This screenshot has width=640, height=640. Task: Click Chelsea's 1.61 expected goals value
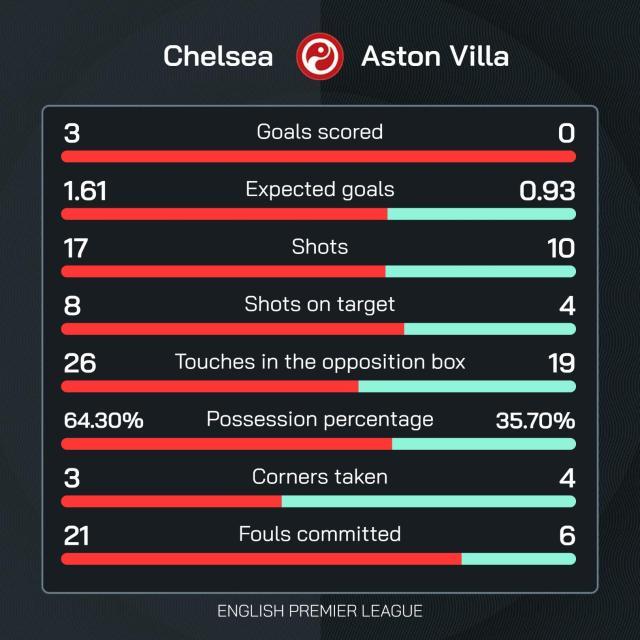(85, 190)
